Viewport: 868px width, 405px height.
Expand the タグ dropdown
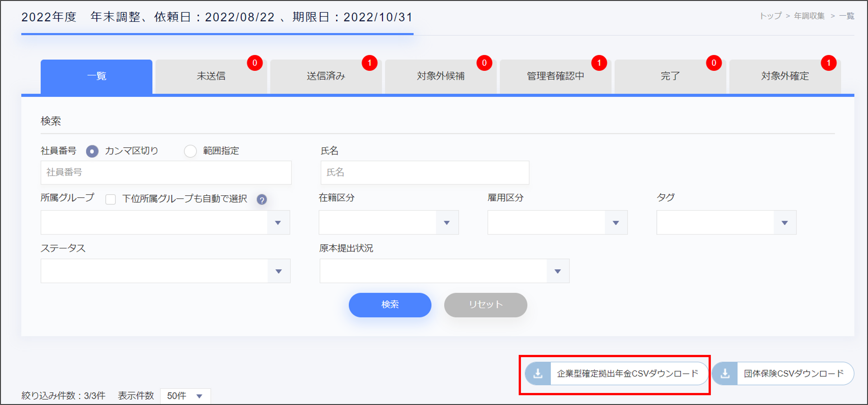[785, 223]
